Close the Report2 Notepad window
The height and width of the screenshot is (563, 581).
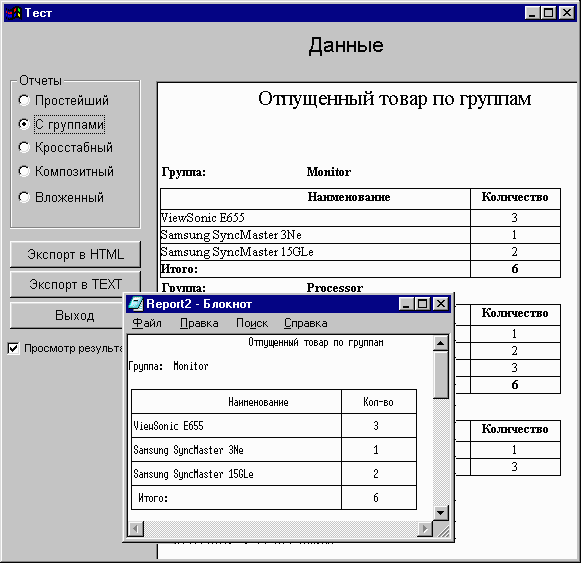click(441, 304)
